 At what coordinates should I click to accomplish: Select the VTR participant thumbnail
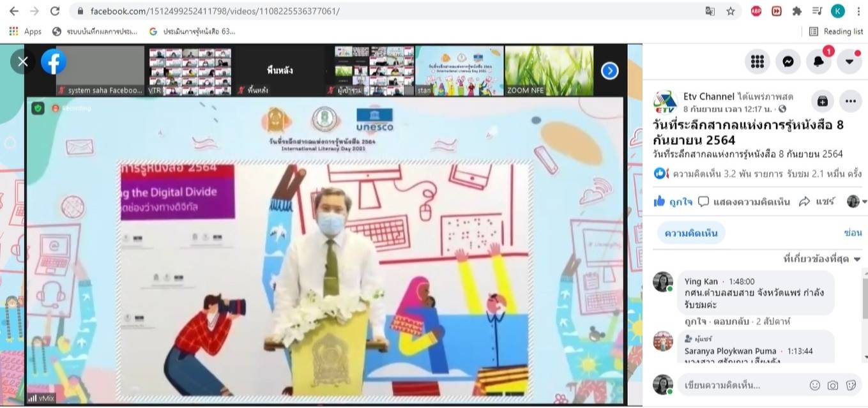click(190, 71)
